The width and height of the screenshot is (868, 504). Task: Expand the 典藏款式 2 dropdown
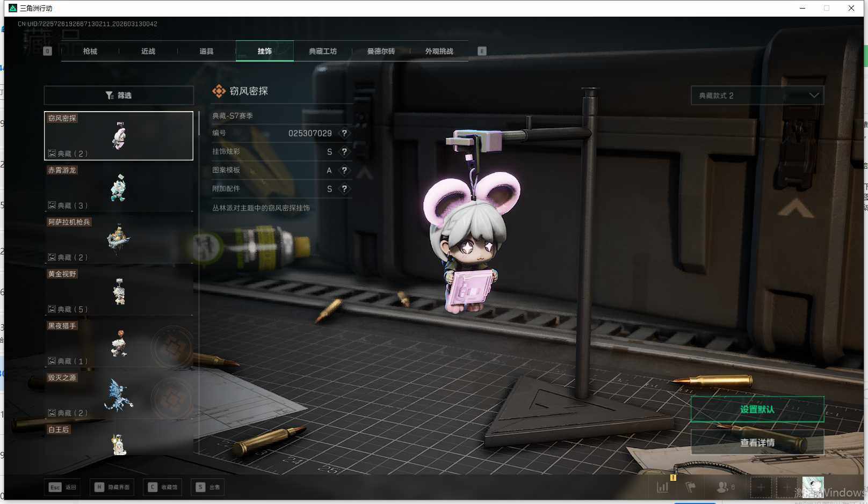[757, 96]
